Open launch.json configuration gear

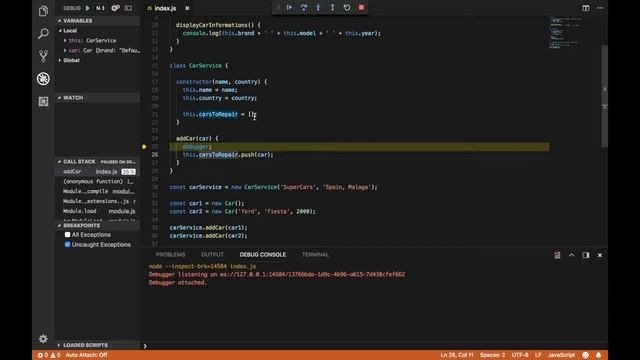pos(116,8)
